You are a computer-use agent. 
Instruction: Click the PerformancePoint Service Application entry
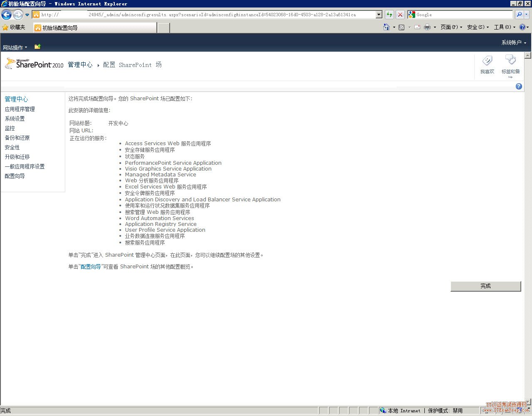tap(173, 163)
